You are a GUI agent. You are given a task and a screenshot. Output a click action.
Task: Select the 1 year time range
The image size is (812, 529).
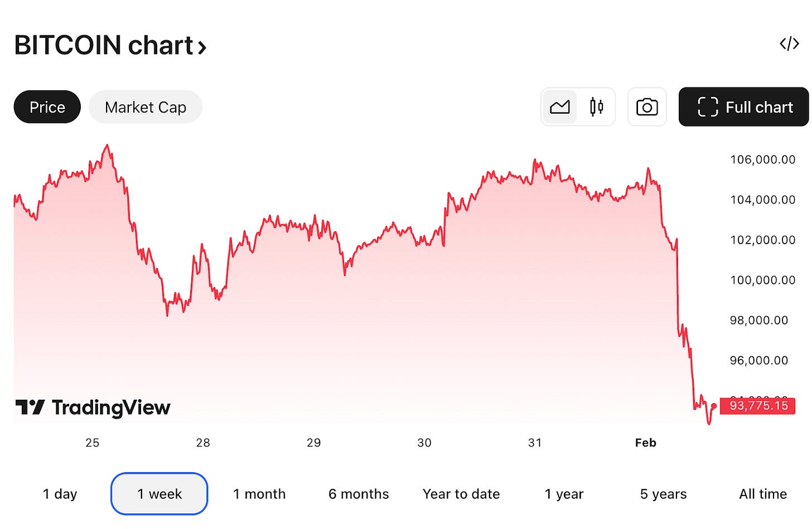coord(563,493)
